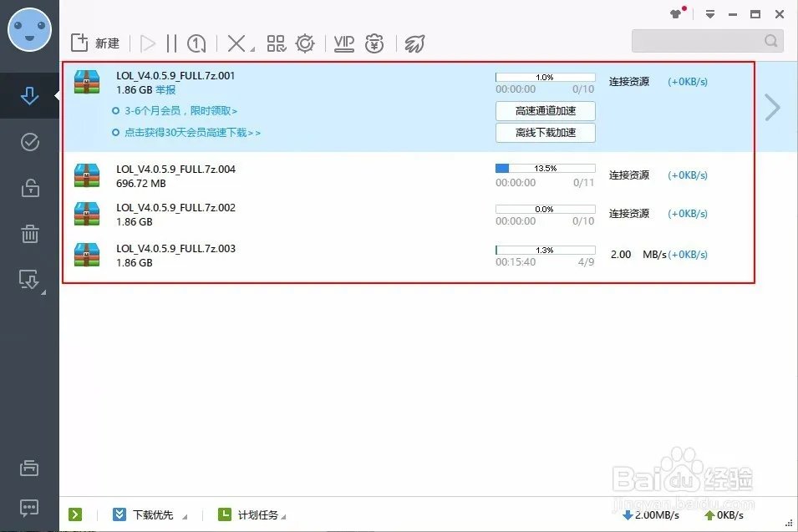Viewport: 798px width, 532px height.
Task: Open the 计划任务 dropdown
Action: [252, 514]
